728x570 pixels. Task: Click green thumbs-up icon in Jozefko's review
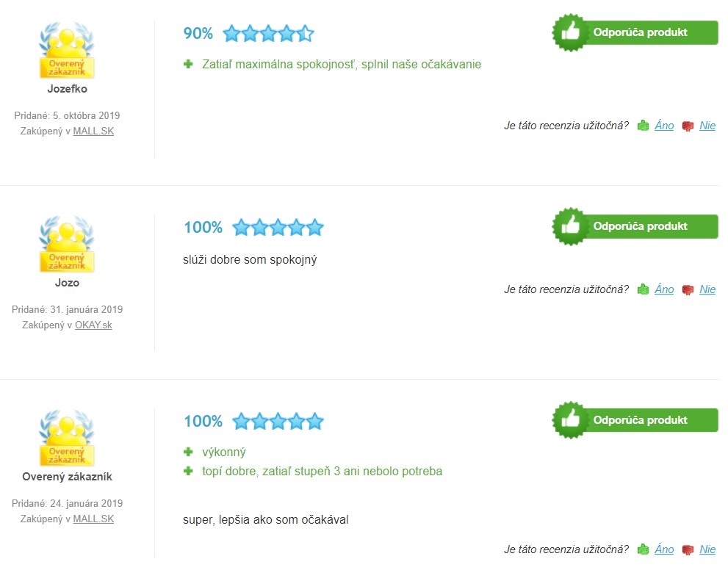(x=643, y=126)
